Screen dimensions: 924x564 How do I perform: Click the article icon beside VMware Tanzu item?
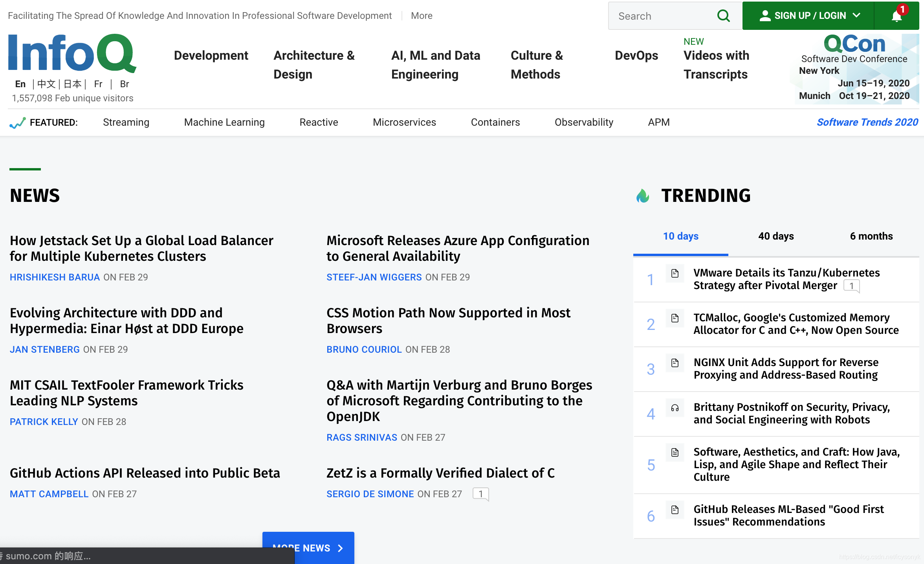pos(675,273)
